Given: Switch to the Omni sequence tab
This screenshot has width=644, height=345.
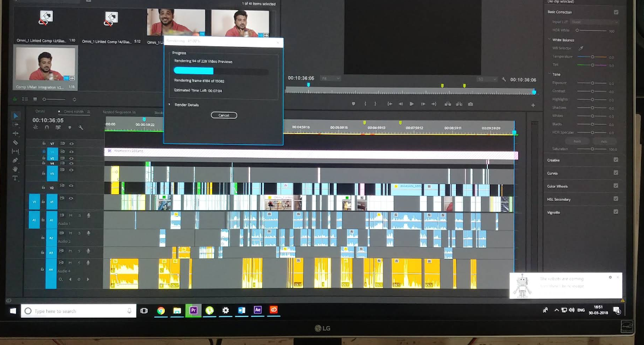Looking at the screenshot, I should tap(40, 112).
